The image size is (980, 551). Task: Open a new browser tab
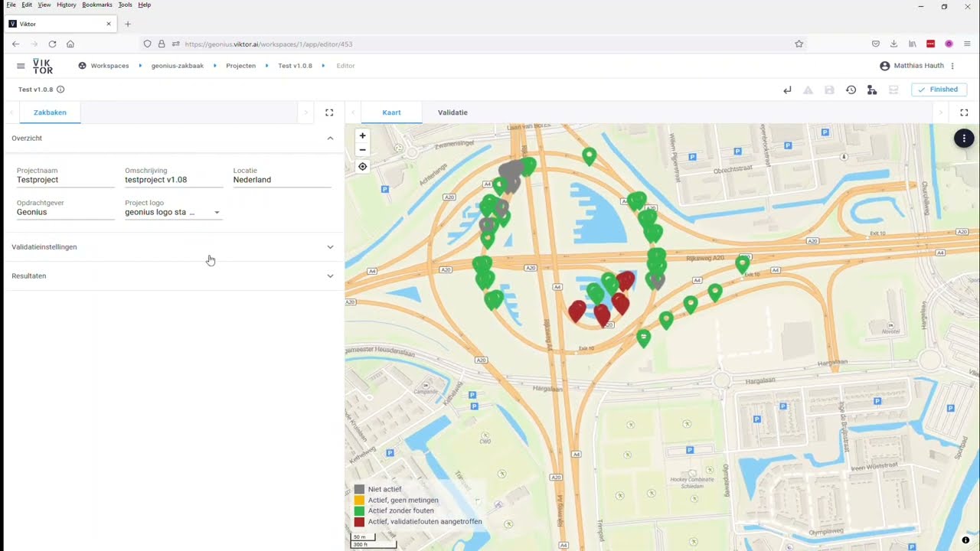(x=128, y=24)
